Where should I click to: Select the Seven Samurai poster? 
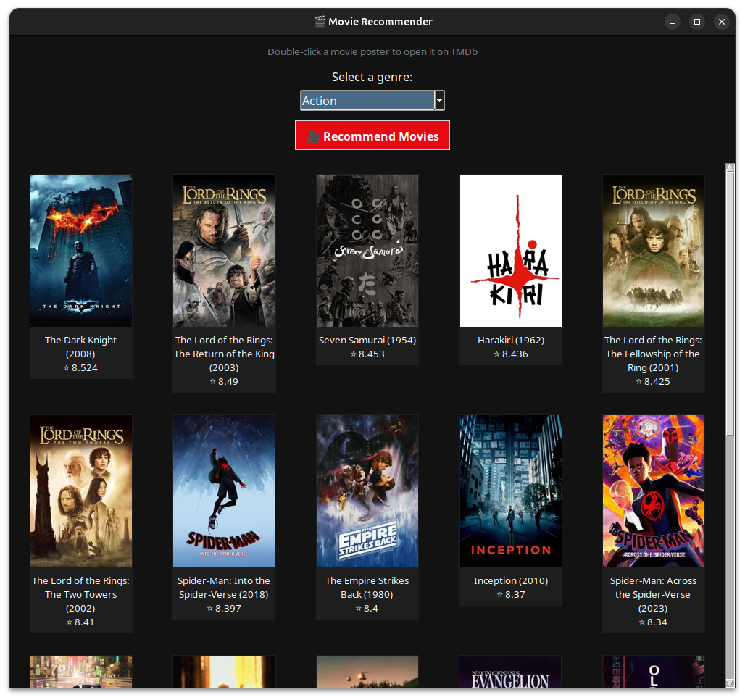[367, 251]
